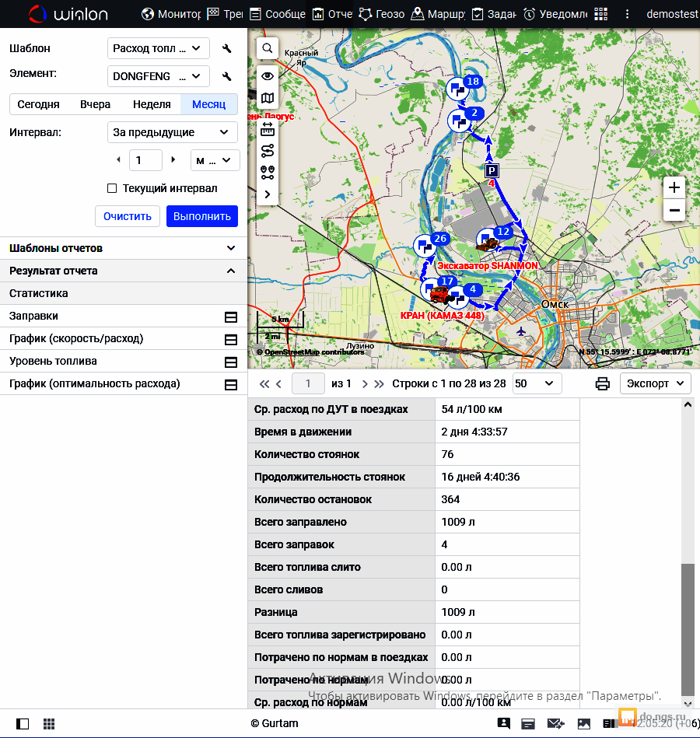Open the apps grid in top bar
Viewport: 700px width, 738px height.
click(600, 14)
